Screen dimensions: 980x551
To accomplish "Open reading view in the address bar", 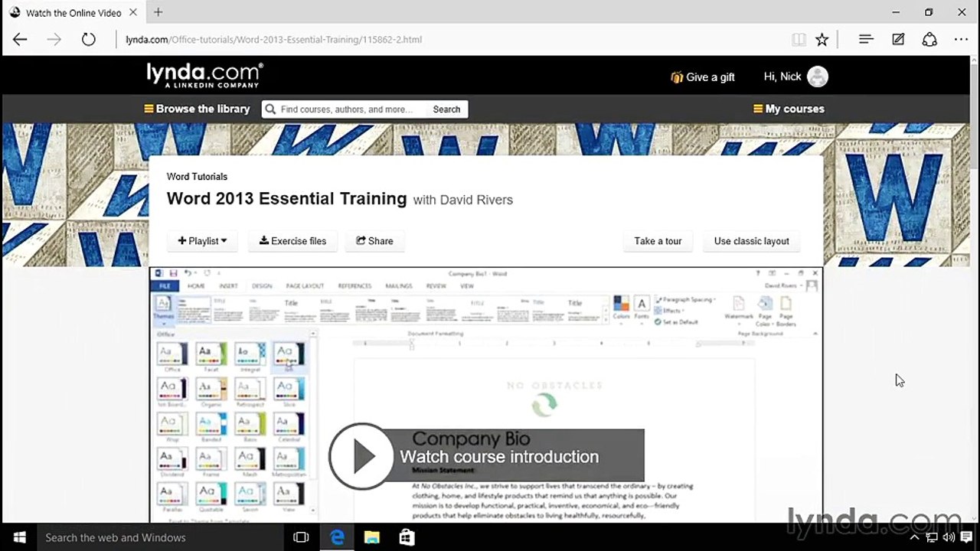I will (799, 40).
